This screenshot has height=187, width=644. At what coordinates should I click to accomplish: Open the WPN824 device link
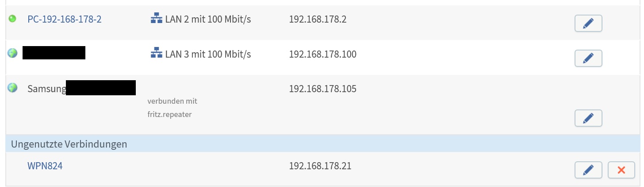[x=45, y=166]
